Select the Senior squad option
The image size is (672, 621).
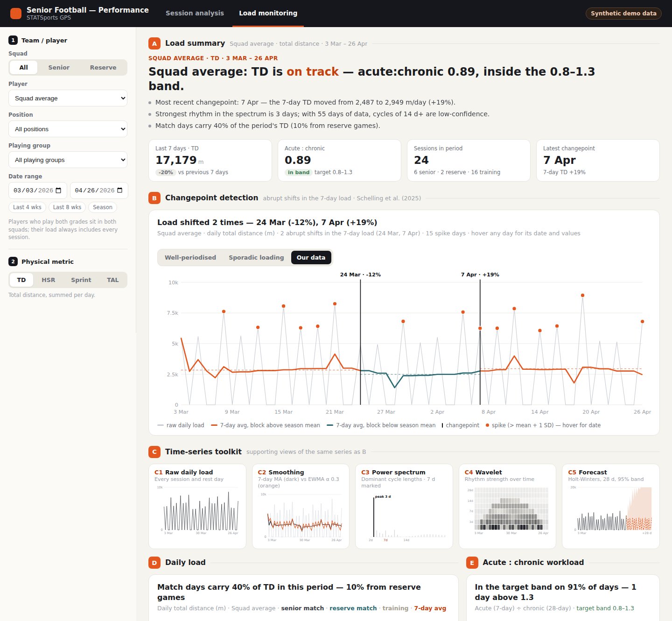point(59,67)
